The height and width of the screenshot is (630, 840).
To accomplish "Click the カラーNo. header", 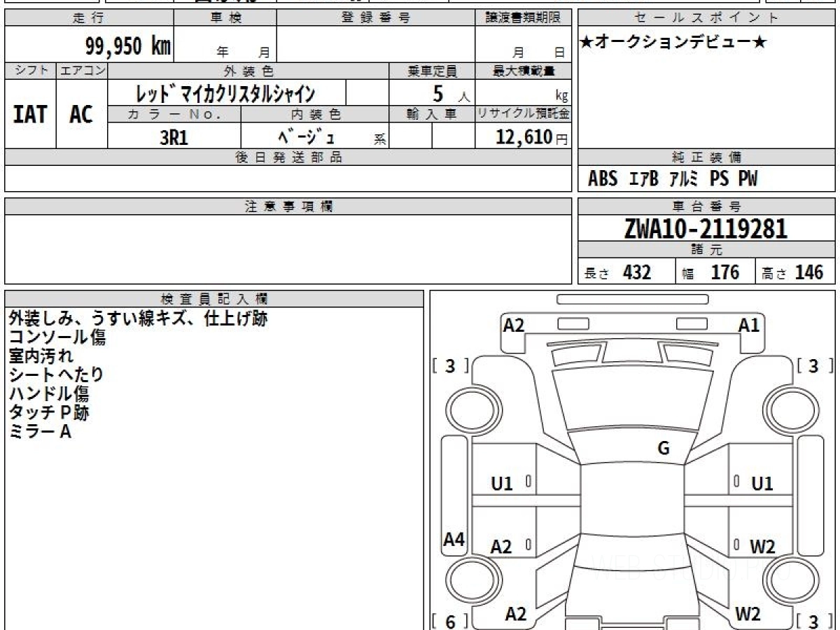I will tap(174, 114).
